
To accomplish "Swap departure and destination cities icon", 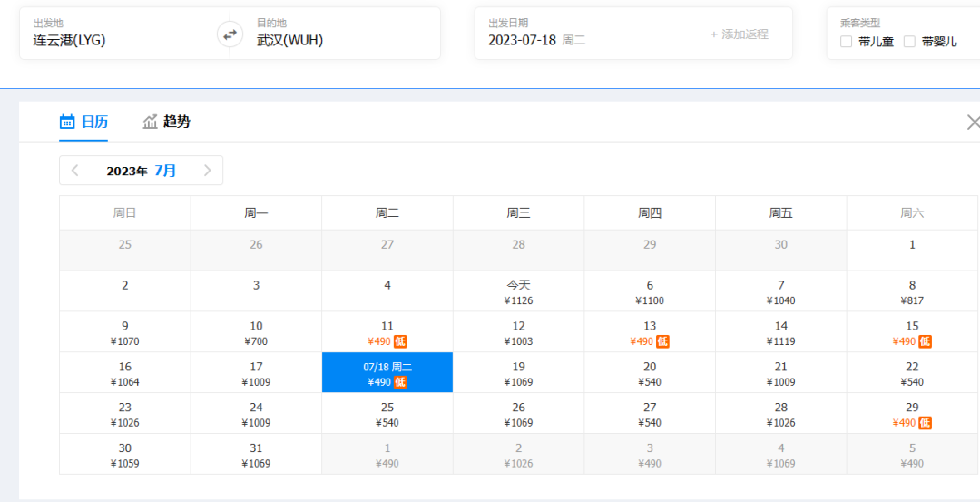I will (230, 34).
